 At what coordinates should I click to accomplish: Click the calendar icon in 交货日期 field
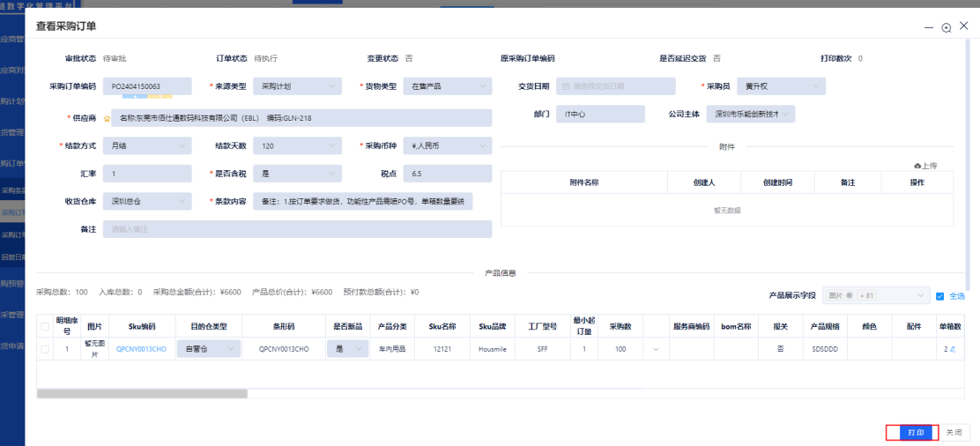566,86
